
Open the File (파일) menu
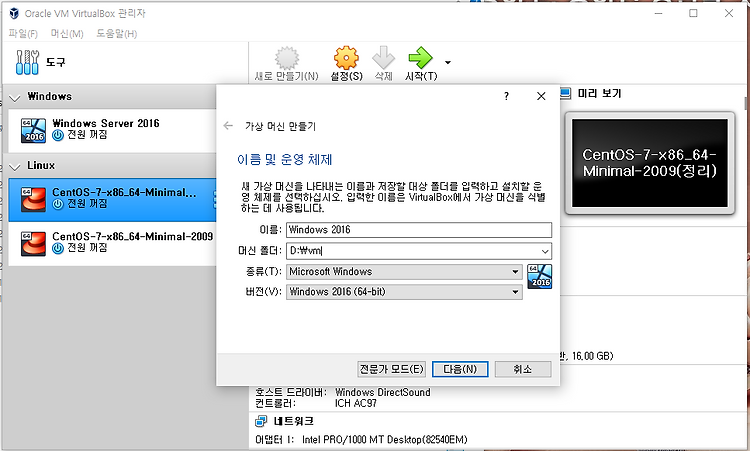pyautogui.click(x=23, y=33)
